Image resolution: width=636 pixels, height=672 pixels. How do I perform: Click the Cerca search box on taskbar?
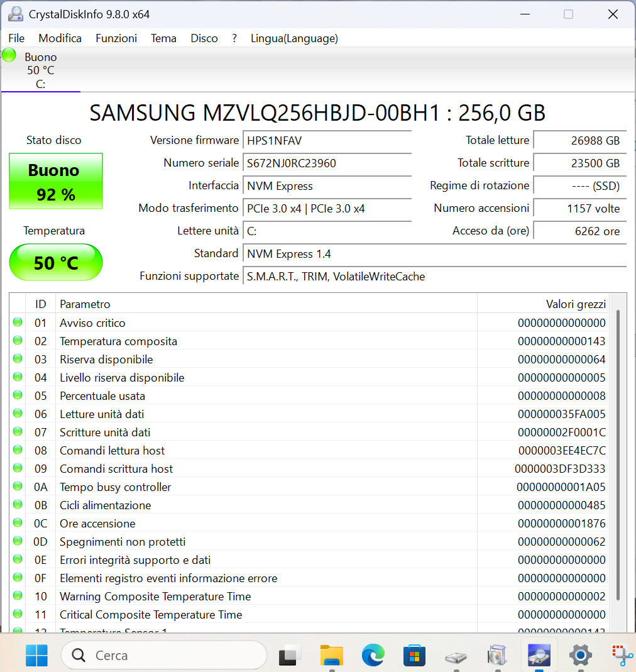(165, 655)
